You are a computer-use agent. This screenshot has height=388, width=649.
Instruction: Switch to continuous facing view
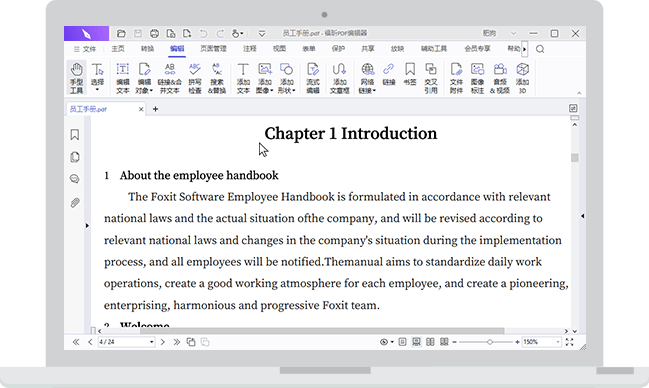point(444,342)
